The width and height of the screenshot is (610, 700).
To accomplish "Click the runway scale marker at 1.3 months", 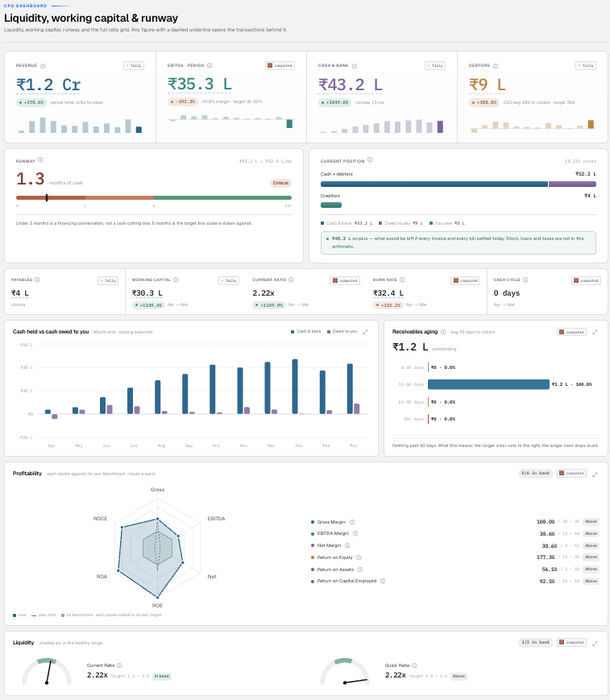I will [47, 197].
